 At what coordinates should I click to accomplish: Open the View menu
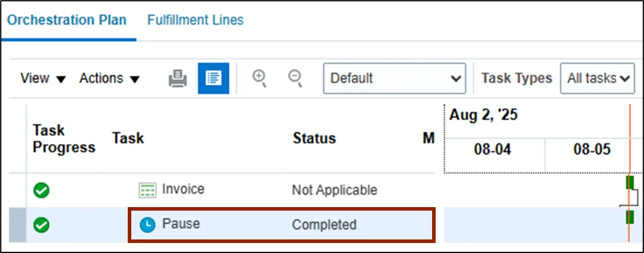[43, 78]
